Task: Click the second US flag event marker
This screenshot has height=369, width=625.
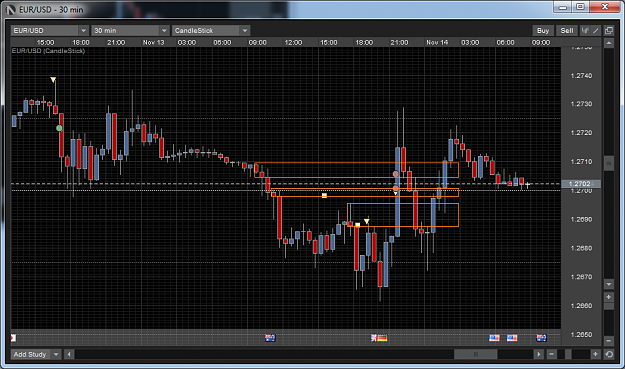Action: click(x=512, y=338)
